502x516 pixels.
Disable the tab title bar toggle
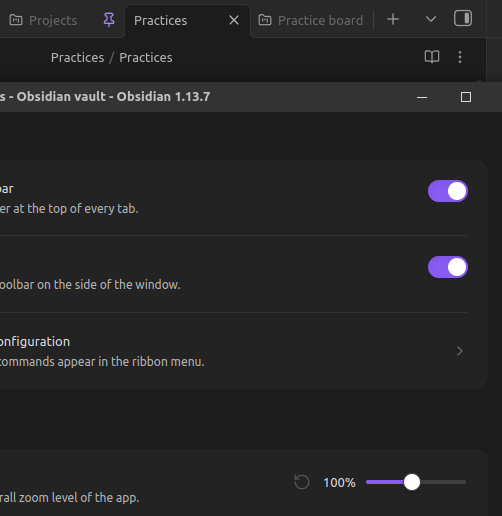point(448,191)
